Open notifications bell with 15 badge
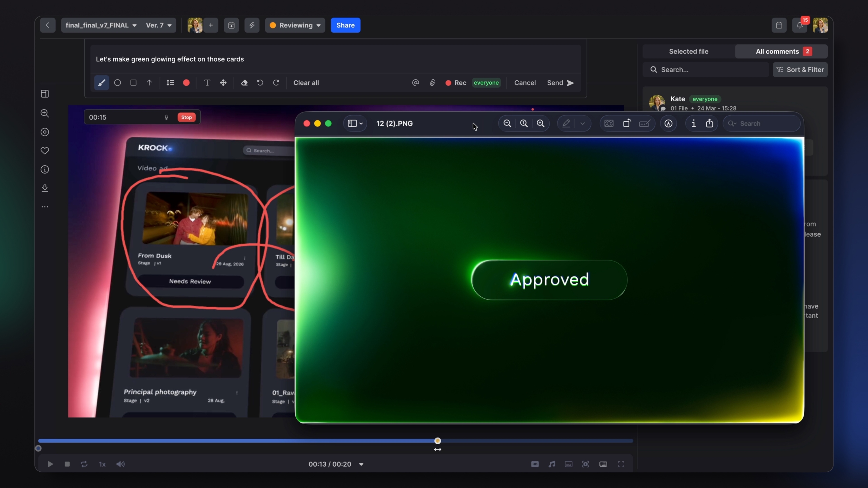This screenshot has width=868, height=488. [800, 25]
